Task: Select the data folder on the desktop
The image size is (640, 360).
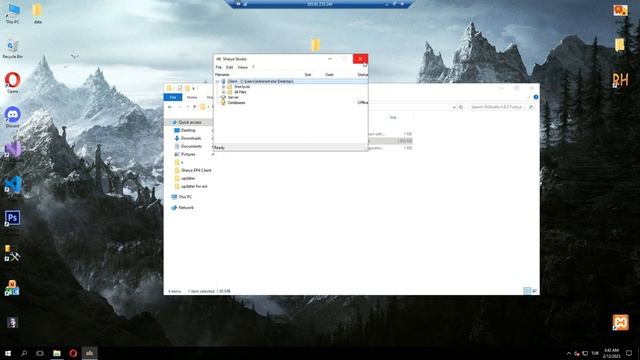Action: (38, 13)
